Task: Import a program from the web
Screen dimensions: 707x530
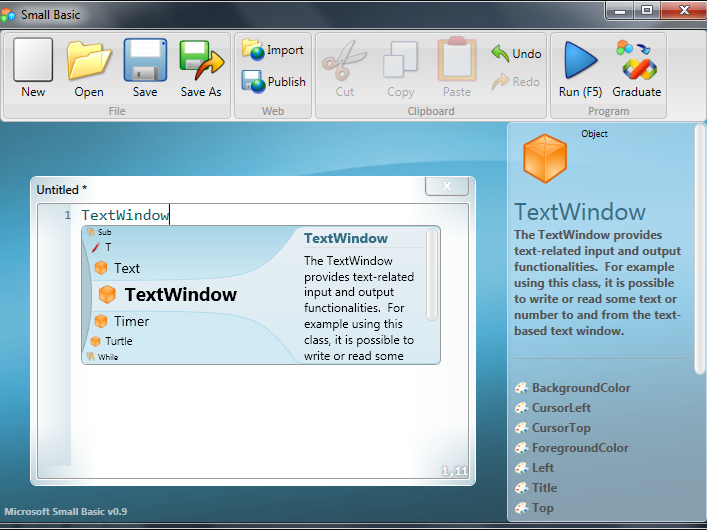Action: [x=272, y=50]
